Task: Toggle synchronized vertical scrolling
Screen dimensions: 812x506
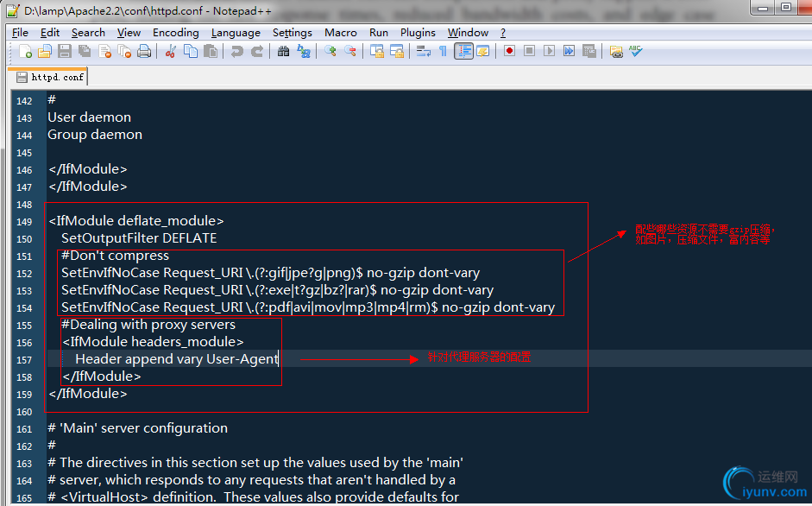Action: click(377, 51)
